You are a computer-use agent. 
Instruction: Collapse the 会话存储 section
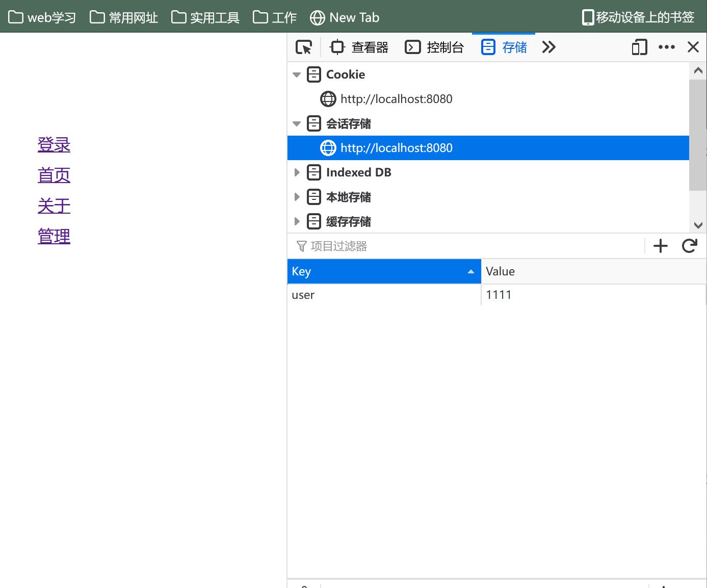pyautogui.click(x=297, y=124)
